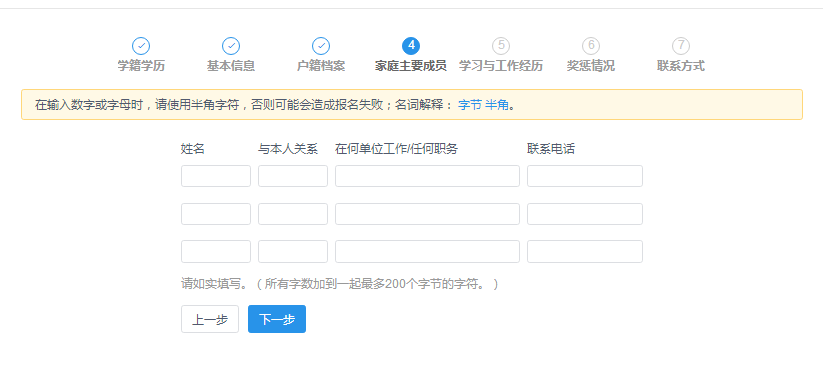Select the 奖惩情况 step label
Screen dimensions: 823x372
coord(591,66)
